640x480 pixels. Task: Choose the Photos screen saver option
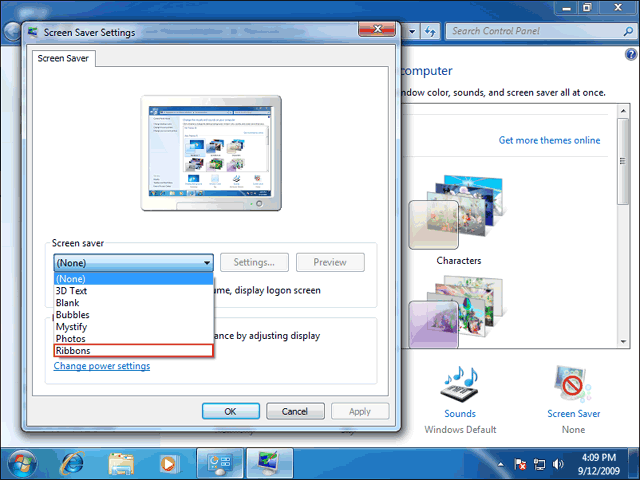click(x=133, y=339)
